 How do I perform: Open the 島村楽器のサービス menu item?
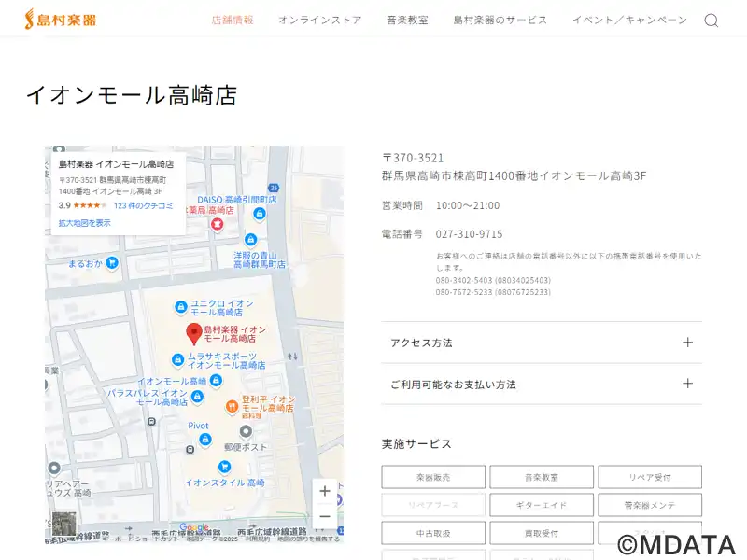tap(500, 20)
